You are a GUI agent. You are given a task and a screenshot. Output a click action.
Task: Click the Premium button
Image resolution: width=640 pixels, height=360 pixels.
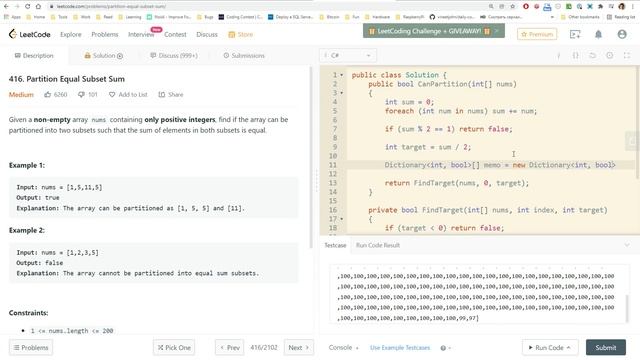coord(537,34)
